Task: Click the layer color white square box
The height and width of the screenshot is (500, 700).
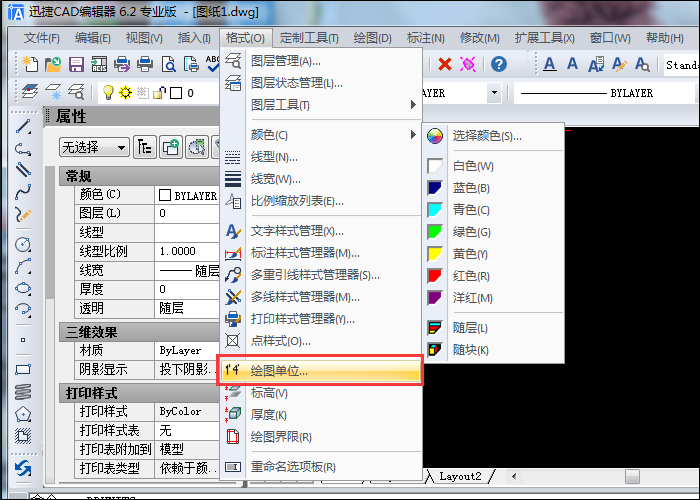Action: [x=176, y=93]
